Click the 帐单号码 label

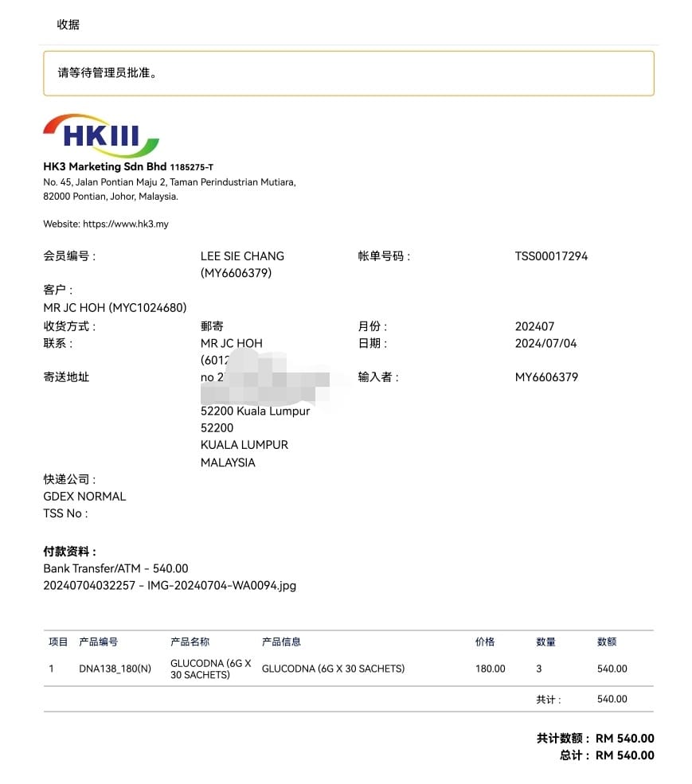click(x=384, y=256)
